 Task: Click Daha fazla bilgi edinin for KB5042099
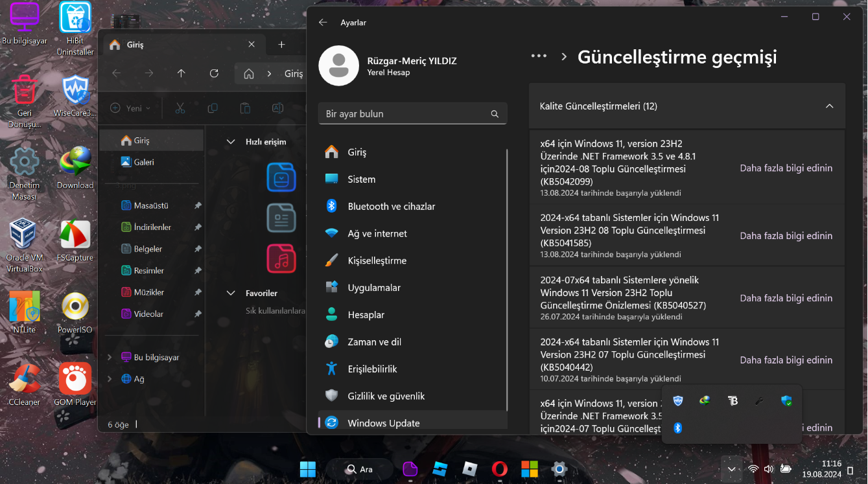(786, 168)
